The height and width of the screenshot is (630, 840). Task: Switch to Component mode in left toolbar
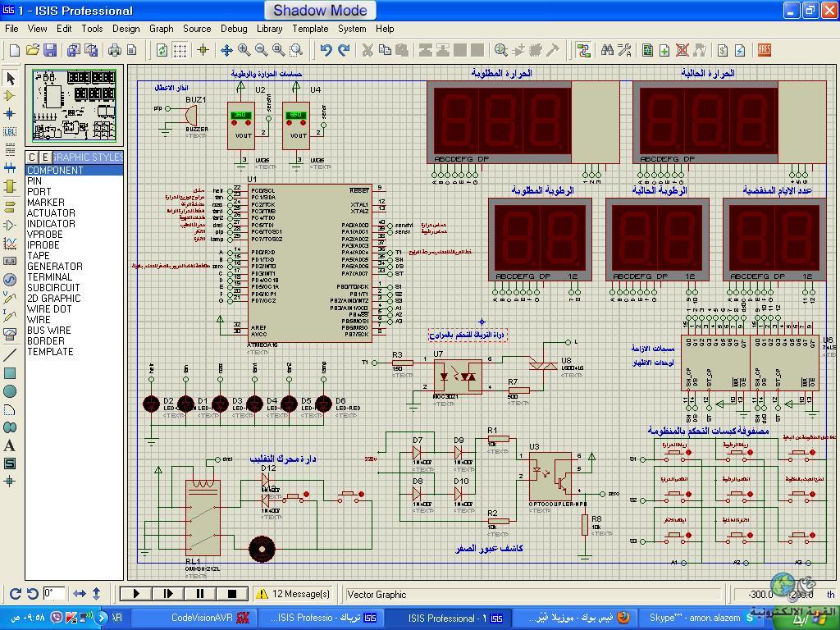coord(10,96)
